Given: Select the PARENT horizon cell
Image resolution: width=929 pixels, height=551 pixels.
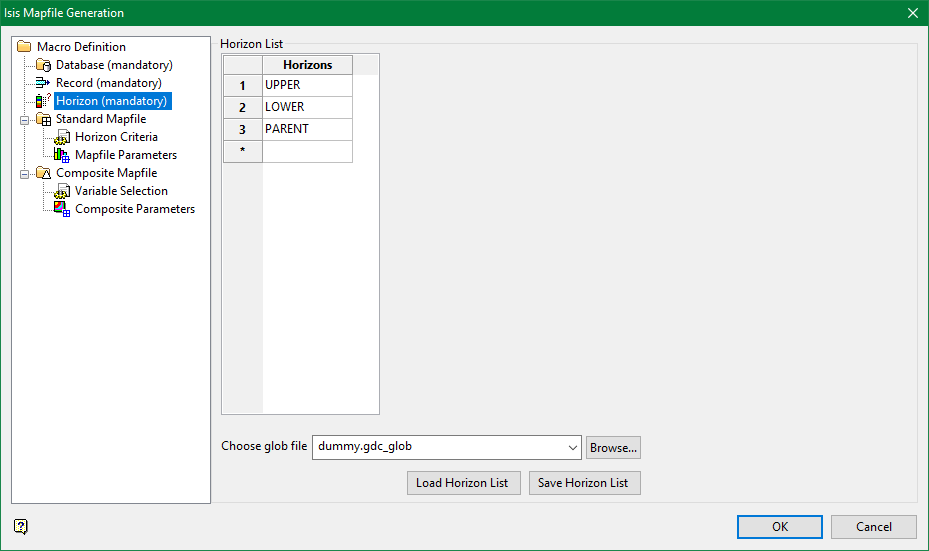Looking at the screenshot, I should coord(307,129).
